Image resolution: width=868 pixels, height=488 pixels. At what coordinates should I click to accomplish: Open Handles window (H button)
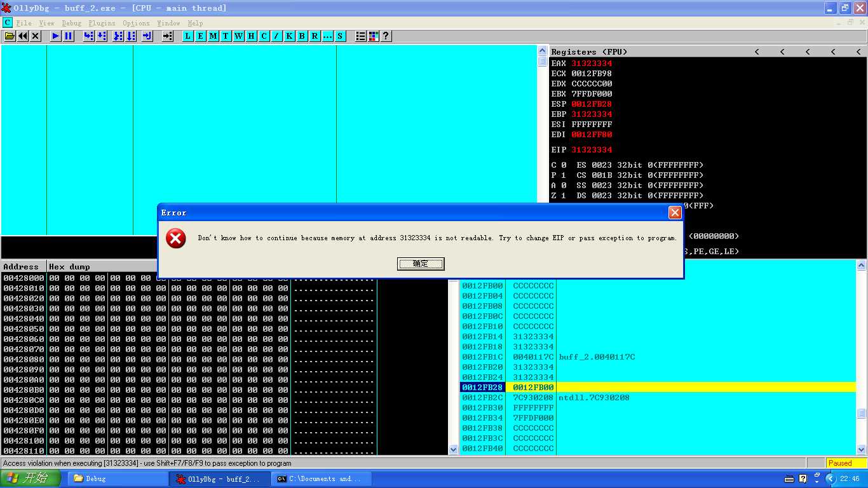[251, 36]
